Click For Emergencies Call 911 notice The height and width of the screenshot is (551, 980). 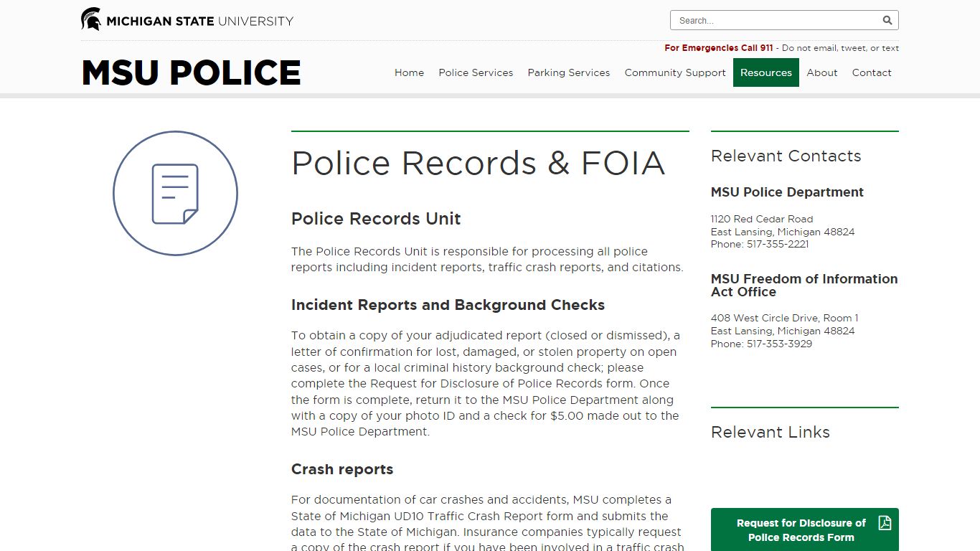tap(719, 48)
